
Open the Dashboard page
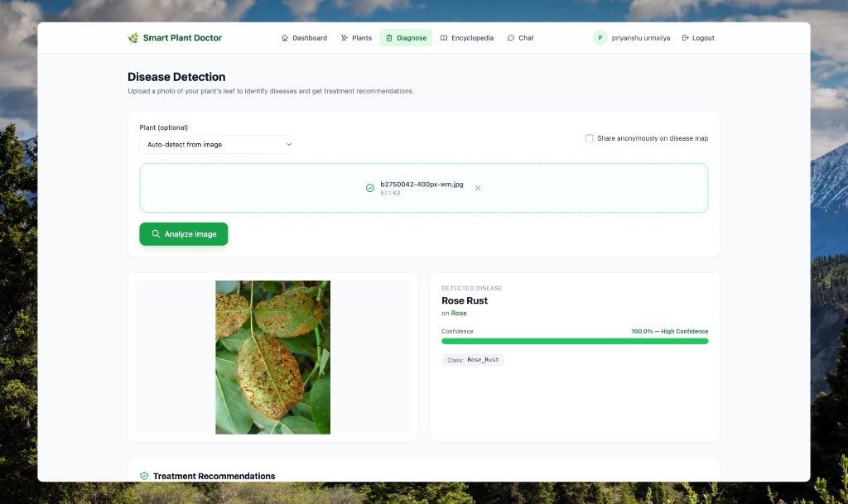[304, 38]
